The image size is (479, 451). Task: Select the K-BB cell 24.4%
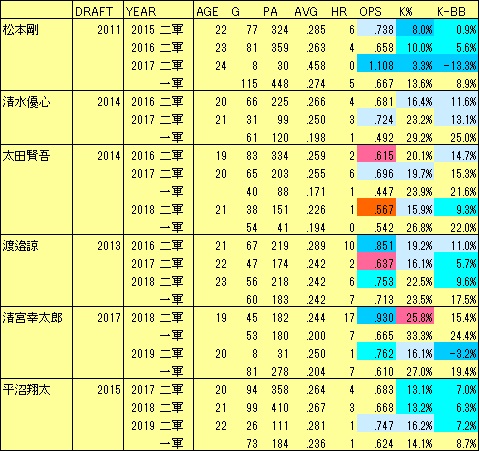463,336
